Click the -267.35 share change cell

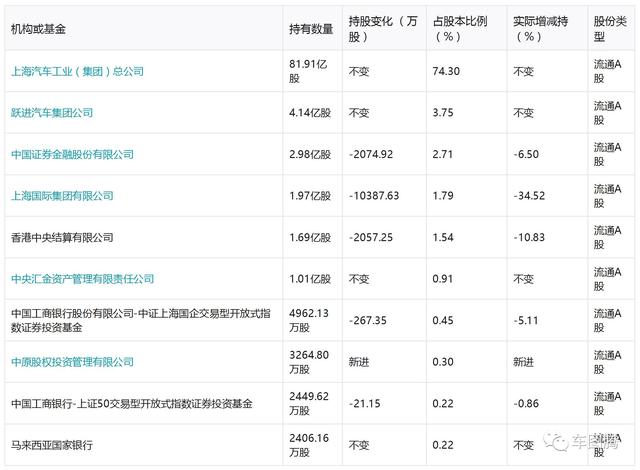[367, 320]
